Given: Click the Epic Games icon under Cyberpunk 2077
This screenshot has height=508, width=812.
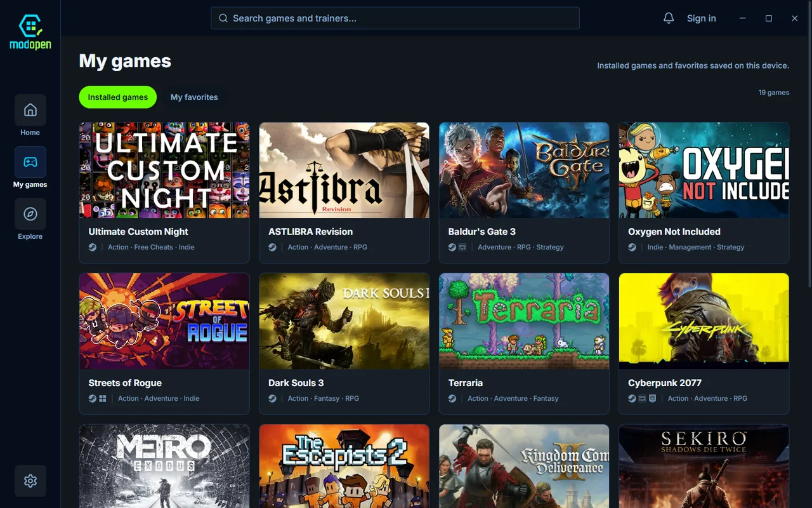Looking at the screenshot, I should click(x=653, y=398).
